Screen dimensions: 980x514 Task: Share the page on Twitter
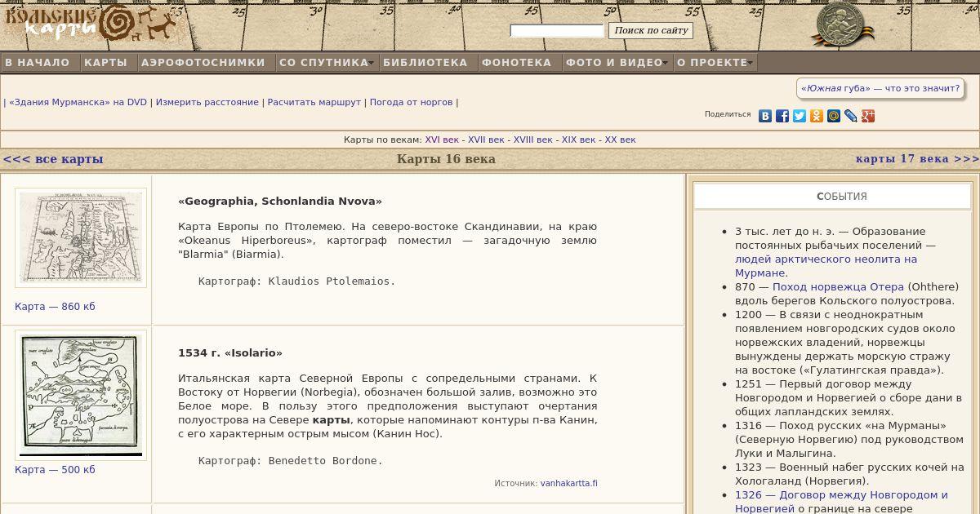pyautogui.click(x=800, y=116)
